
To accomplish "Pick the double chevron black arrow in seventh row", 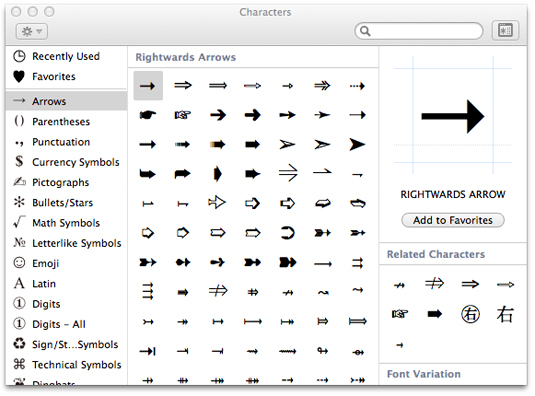I will 288,262.
